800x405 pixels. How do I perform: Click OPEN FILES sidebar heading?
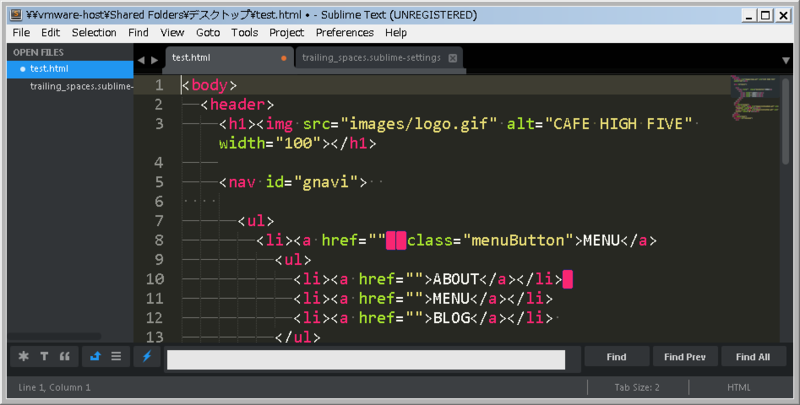pos(38,53)
